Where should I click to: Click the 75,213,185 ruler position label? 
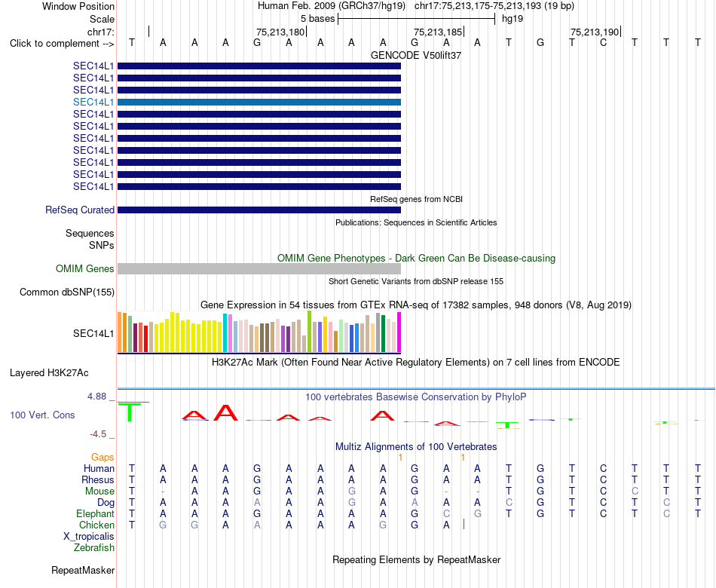tap(438, 32)
